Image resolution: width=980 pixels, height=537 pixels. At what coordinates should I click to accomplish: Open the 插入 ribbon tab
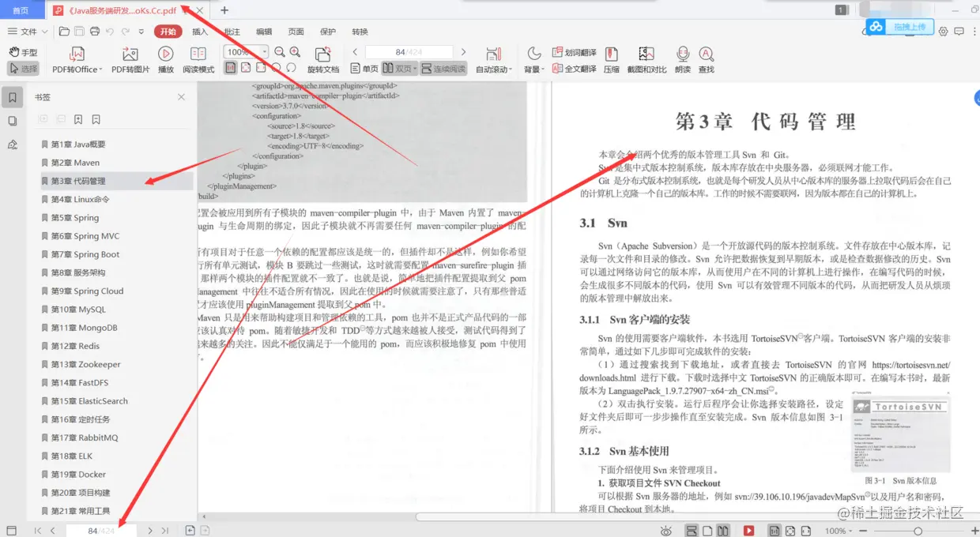coord(200,32)
